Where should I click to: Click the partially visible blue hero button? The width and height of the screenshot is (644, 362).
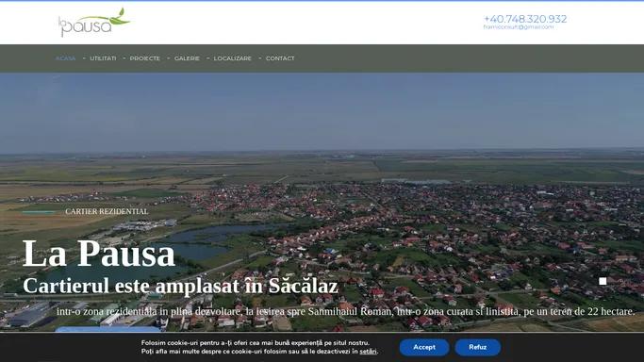(x=107, y=329)
